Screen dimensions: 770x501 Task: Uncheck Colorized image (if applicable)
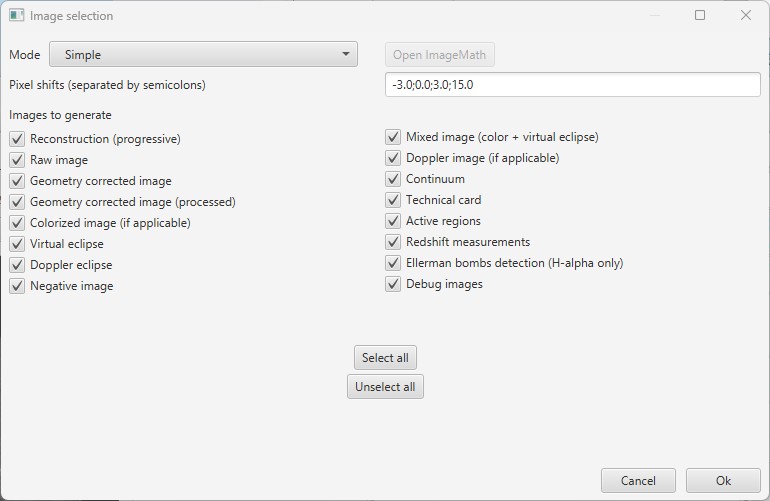point(17,223)
